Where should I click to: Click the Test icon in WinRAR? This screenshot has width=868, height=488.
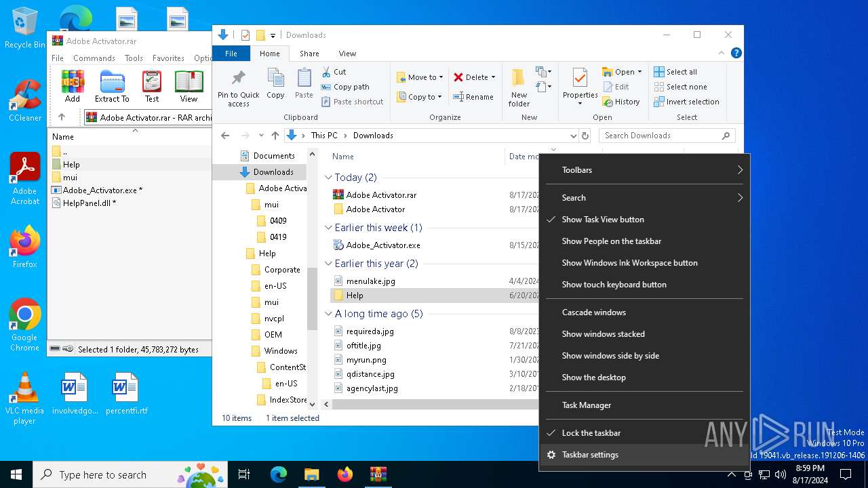click(x=152, y=86)
